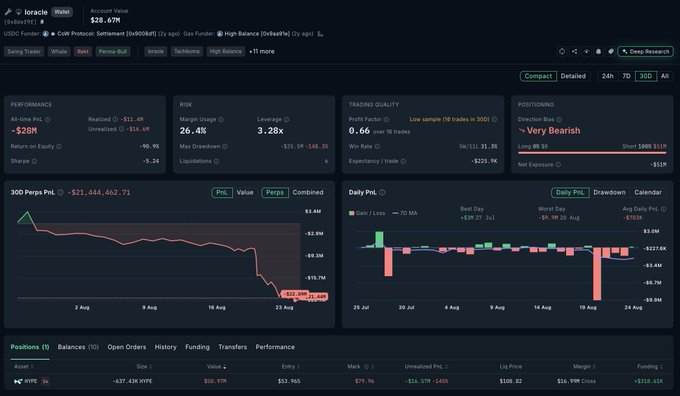Image resolution: width=680 pixels, height=396 pixels.
Task: Sort positions by Unrealized PnL column
Action: tap(426, 367)
